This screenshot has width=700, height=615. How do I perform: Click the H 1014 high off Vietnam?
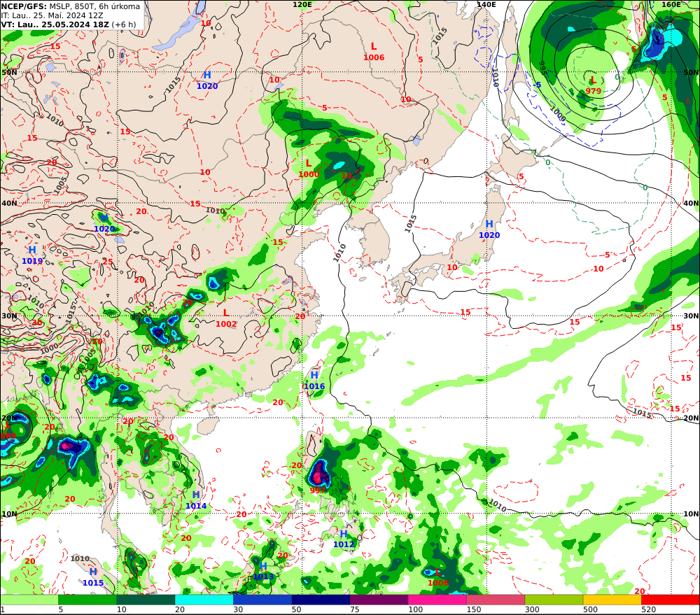(x=196, y=500)
